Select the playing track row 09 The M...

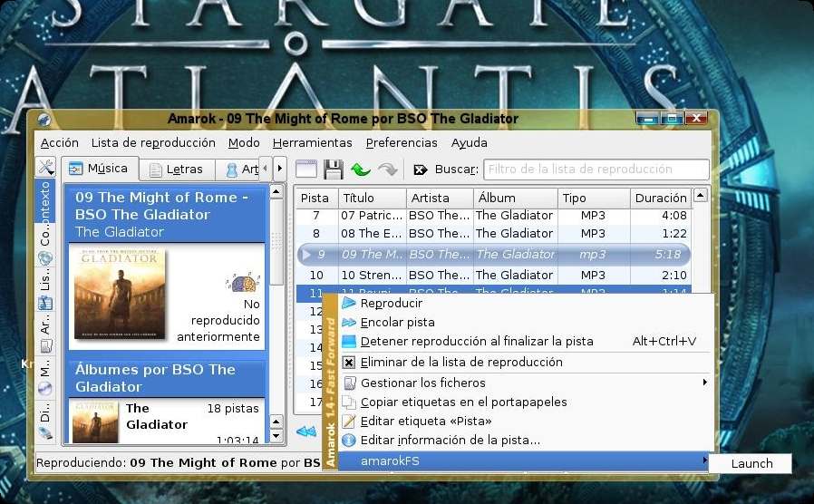tap(493, 255)
